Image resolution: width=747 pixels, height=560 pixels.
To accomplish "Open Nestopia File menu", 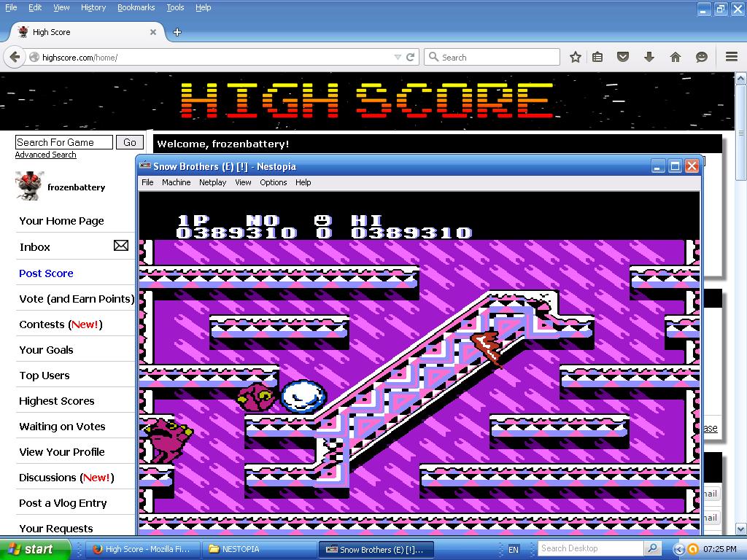I will coord(147,182).
